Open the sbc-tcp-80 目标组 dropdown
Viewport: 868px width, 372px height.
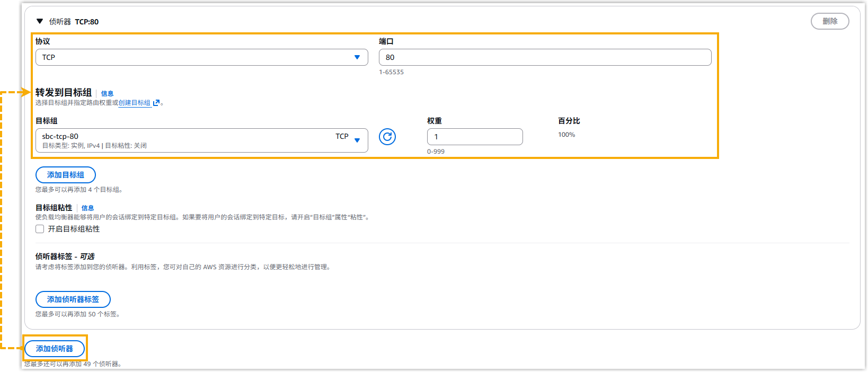click(201, 140)
